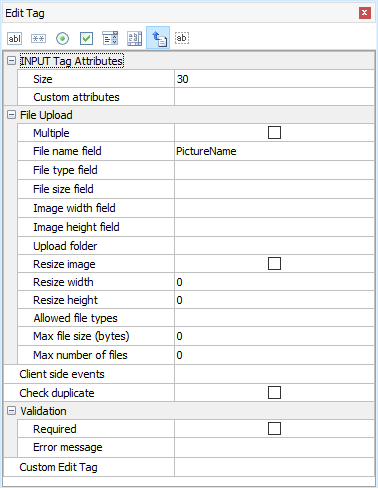Select the Select list tag icon
Screen dimensions: 378x489
tap(110, 38)
